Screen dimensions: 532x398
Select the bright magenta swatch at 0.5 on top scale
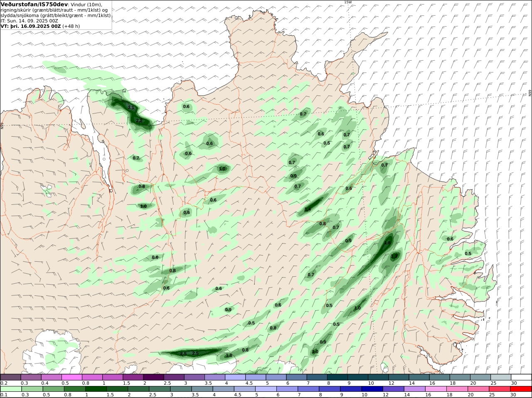71,377
